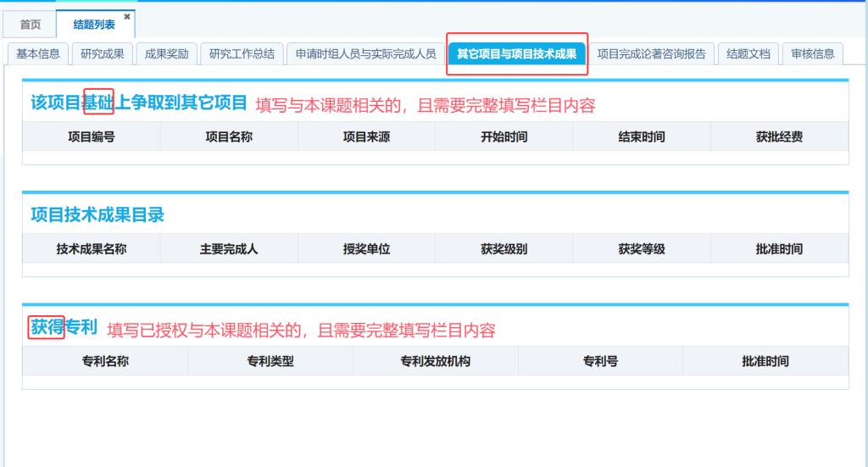The height and width of the screenshot is (467, 868).
Task: Open the 成果奖励 tab
Action: point(167,53)
